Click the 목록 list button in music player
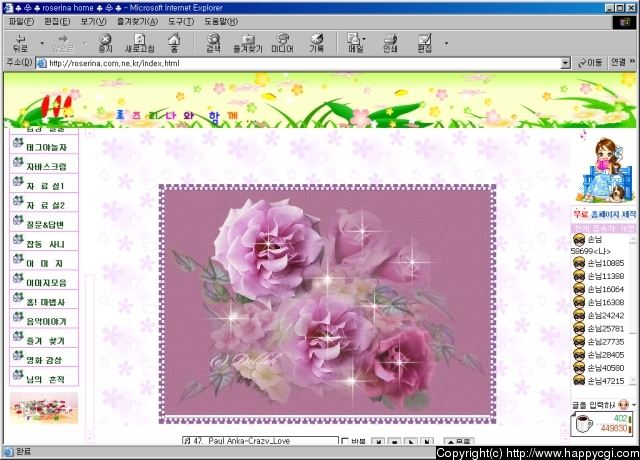 [459, 441]
